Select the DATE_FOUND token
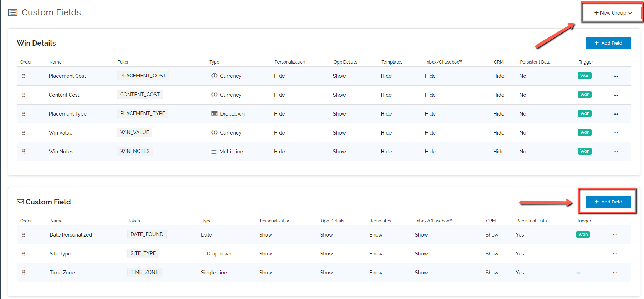Image resolution: width=644 pixels, height=299 pixels. point(147,234)
